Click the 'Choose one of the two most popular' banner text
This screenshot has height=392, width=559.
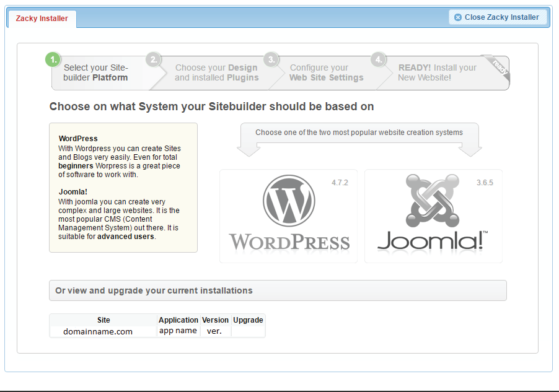pyautogui.click(x=359, y=133)
